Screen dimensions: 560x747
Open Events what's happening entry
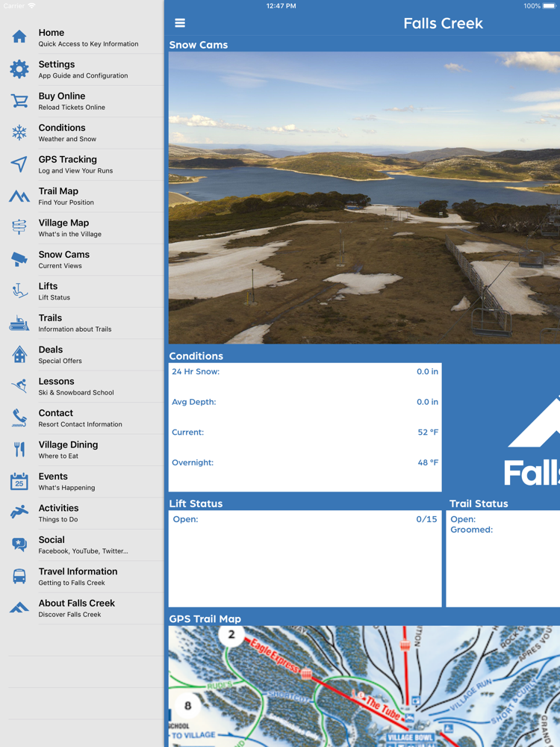(82, 482)
